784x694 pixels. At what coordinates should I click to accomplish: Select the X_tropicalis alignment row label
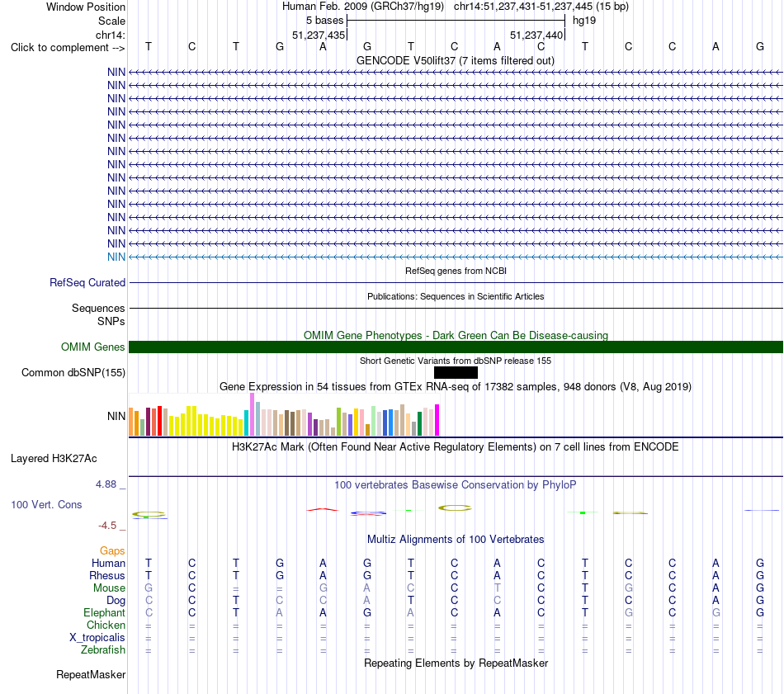[97, 638]
